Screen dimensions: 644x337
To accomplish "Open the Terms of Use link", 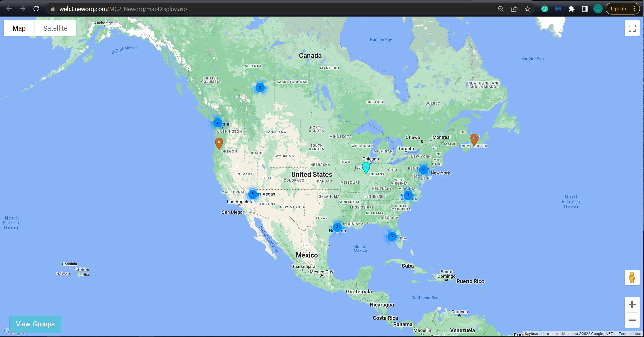I will pyautogui.click(x=630, y=334).
